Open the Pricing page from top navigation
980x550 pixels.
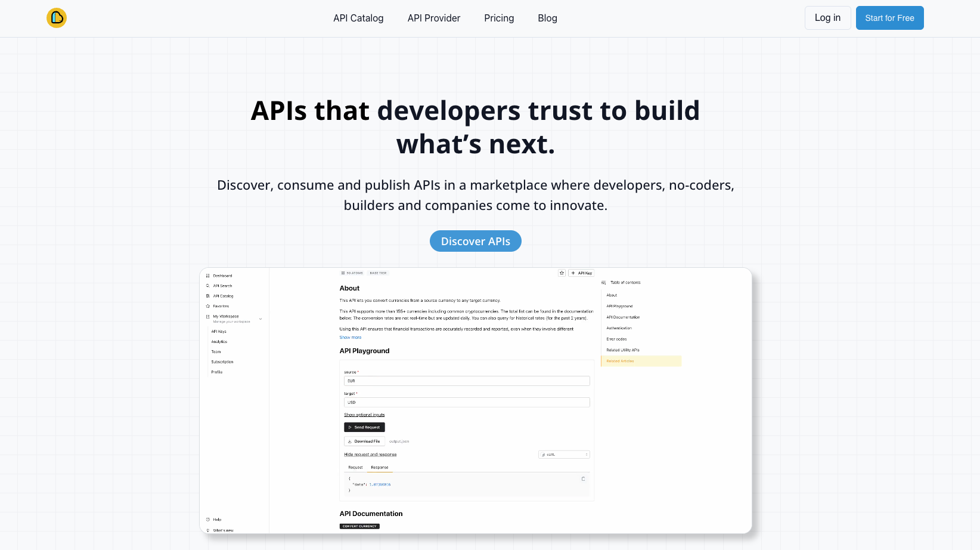(x=499, y=18)
